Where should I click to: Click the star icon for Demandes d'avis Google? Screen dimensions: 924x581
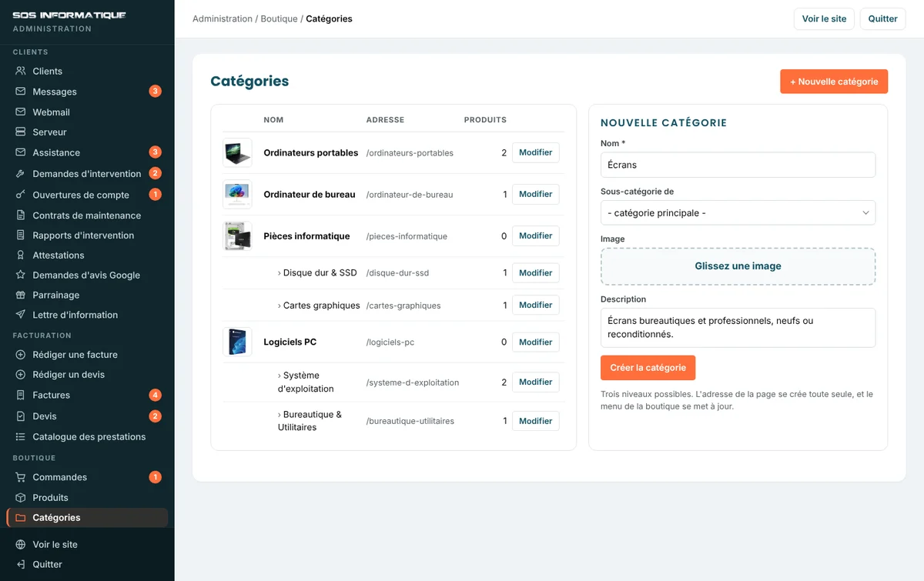coord(21,275)
